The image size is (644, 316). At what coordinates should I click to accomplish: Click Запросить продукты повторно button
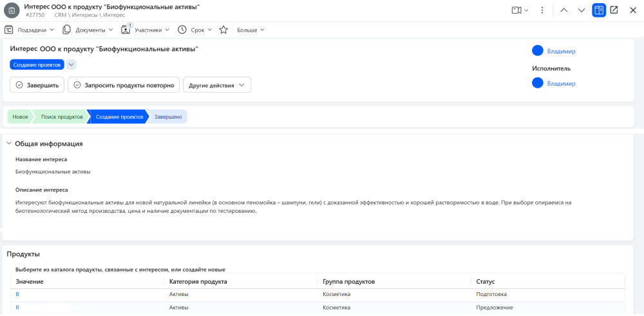pyautogui.click(x=124, y=85)
